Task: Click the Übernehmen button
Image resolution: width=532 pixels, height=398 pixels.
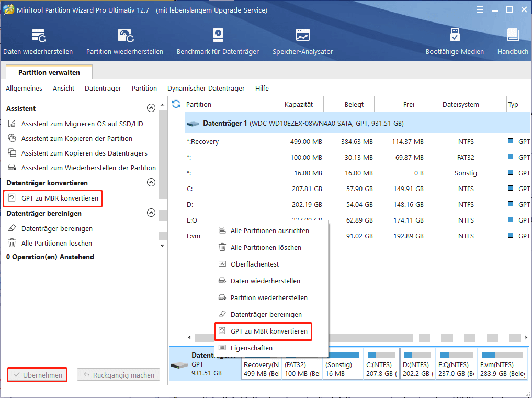Action: tap(37, 374)
